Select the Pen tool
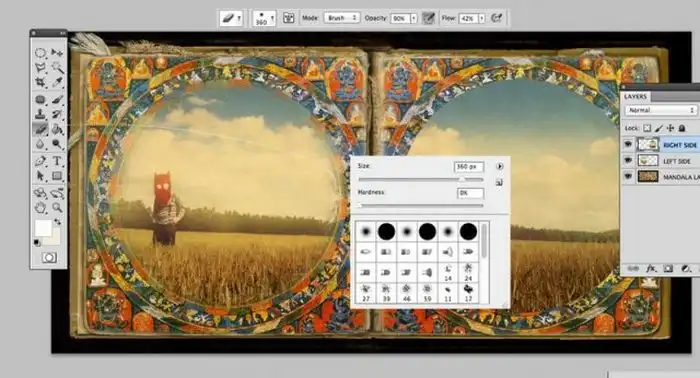Image resolution: width=700 pixels, height=378 pixels. tap(40, 161)
